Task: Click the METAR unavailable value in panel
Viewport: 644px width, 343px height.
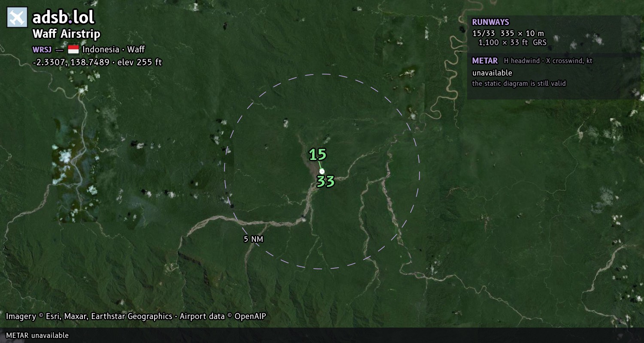Action: tap(492, 73)
